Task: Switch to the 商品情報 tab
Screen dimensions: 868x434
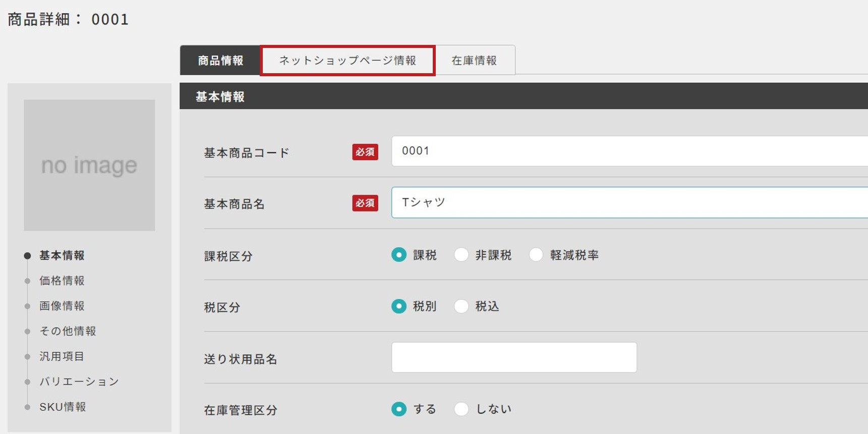Action: click(x=220, y=61)
